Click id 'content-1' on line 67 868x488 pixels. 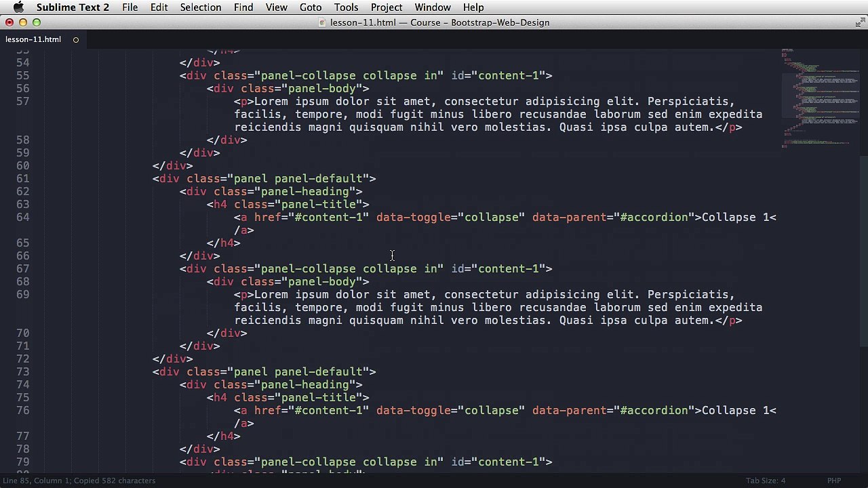click(508, 269)
